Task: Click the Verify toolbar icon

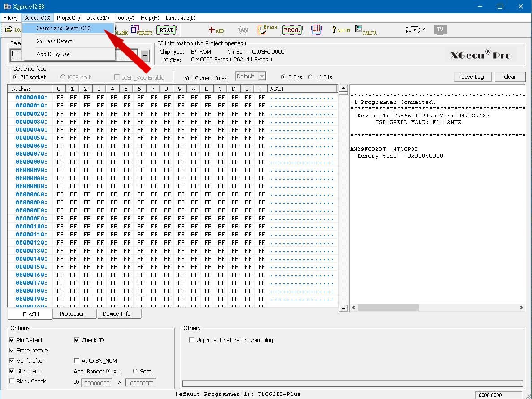Action: 142,30
